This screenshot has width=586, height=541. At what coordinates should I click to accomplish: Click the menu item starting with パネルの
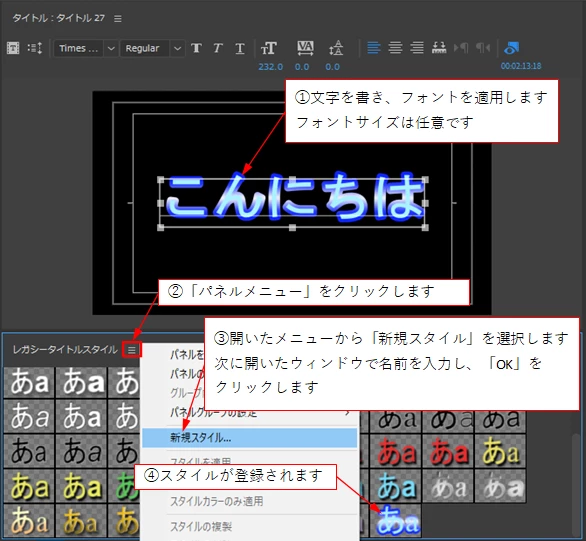pos(187,373)
